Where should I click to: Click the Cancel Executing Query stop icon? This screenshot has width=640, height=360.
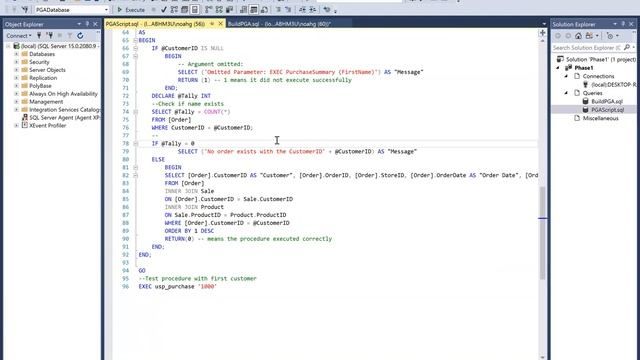point(153,9)
